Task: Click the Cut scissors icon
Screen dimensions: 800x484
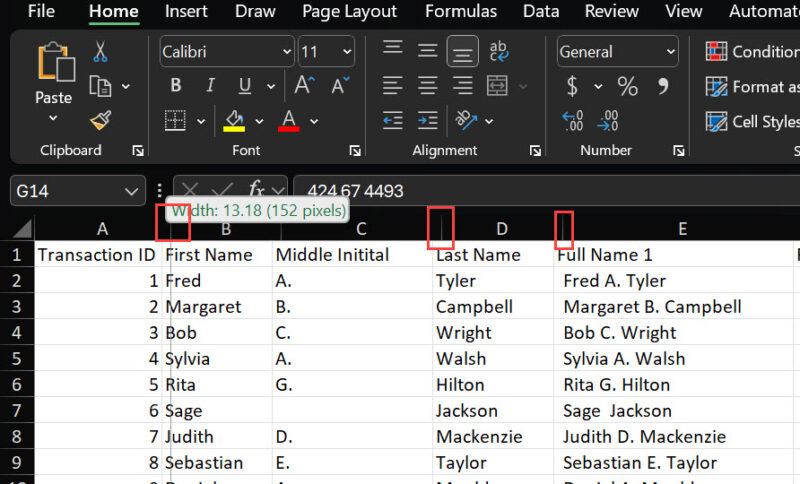Action: click(x=100, y=52)
